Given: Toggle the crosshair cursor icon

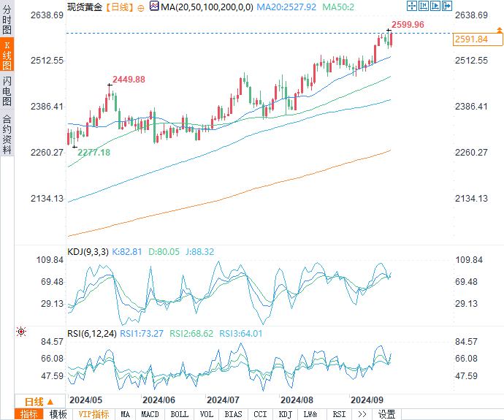Looking at the screenshot, I should 412,6.
